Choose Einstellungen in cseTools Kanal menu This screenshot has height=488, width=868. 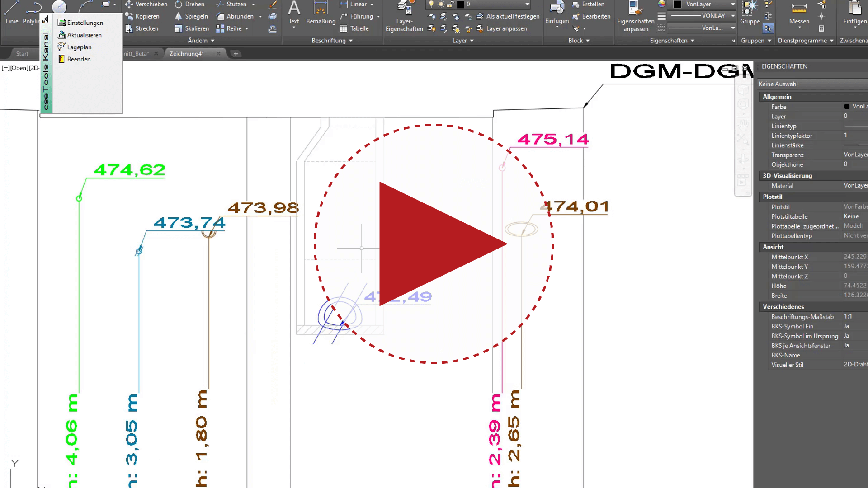pyautogui.click(x=85, y=23)
